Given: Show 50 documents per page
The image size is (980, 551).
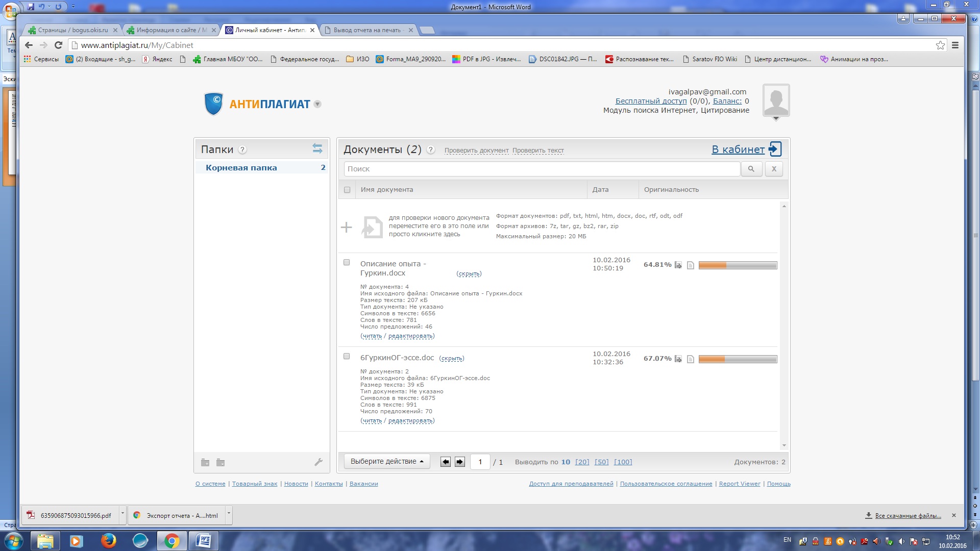Looking at the screenshot, I should (x=601, y=462).
